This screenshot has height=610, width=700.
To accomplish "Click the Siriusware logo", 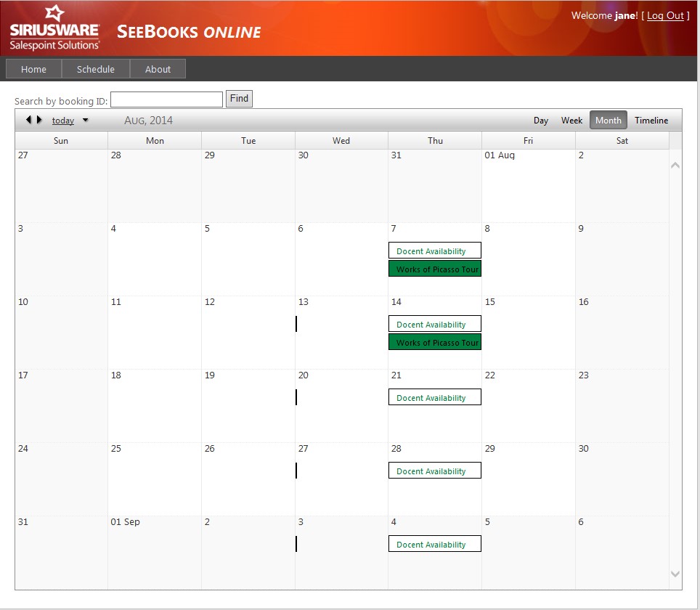I will [54, 29].
